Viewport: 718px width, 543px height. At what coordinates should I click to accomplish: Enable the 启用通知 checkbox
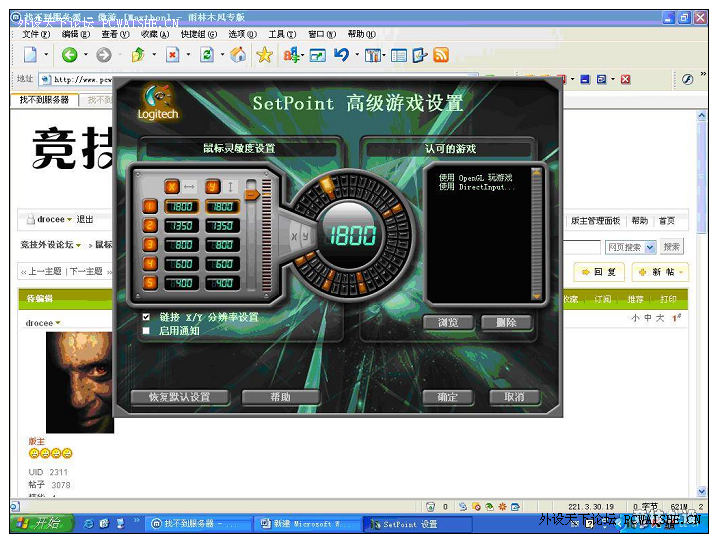coord(146,330)
